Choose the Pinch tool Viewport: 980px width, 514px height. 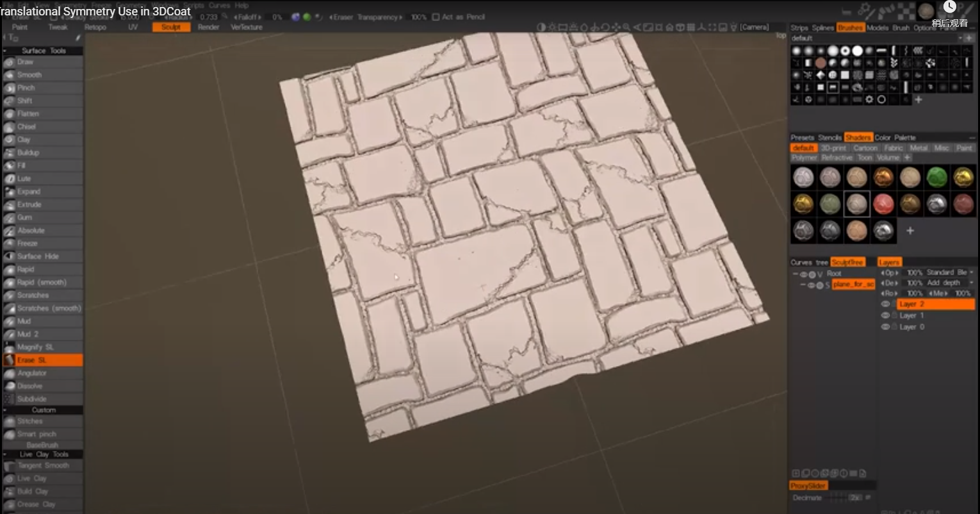click(42, 88)
